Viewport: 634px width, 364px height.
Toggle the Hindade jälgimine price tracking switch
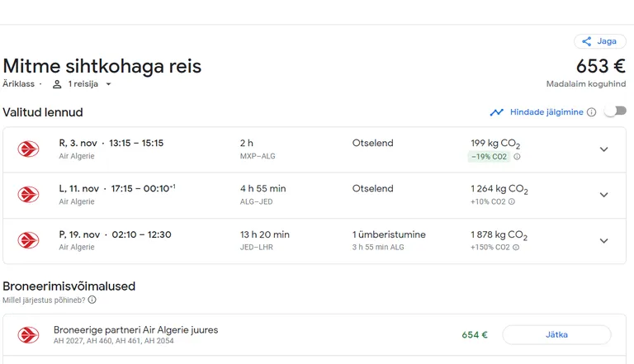point(615,111)
